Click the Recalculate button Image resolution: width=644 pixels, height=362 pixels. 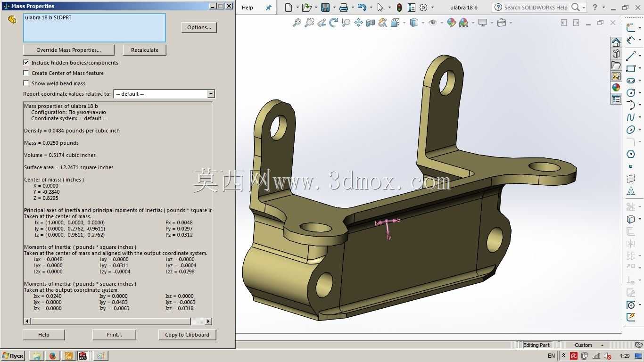click(x=145, y=50)
